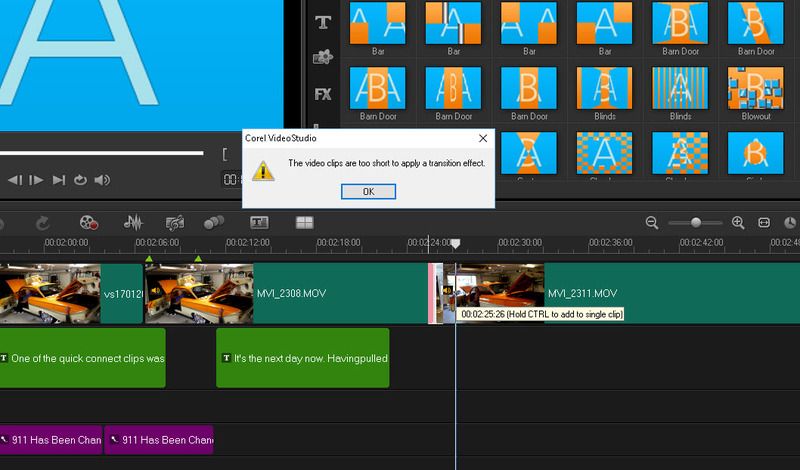Image resolution: width=800 pixels, height=470 pixels.
Task: Open the Graphic library panel
Action: click(322, 58)
